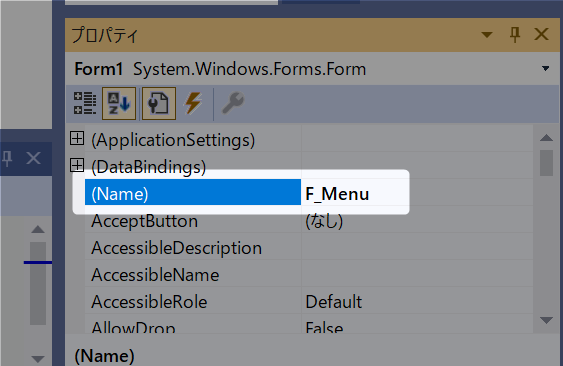The width and height of the screenshot is (563, 366).
Task: Open Property Pages wrench icon
Action: (x=233, y=103)
